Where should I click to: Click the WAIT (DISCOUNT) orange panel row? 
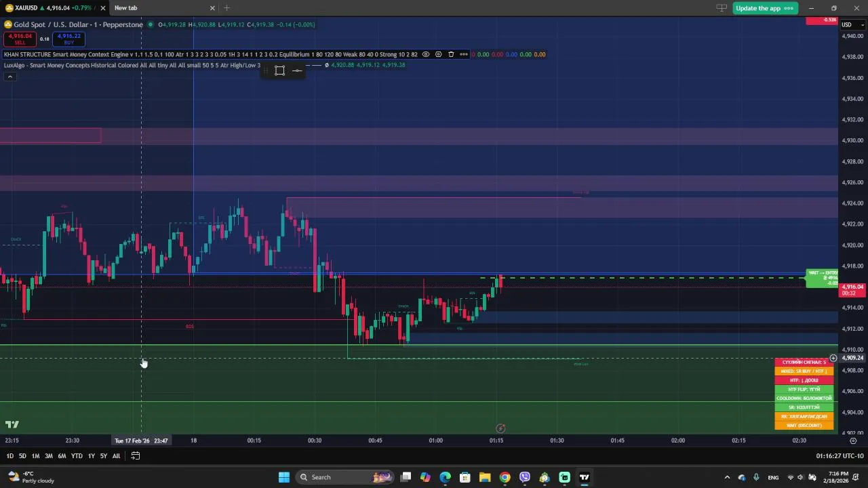coord(804,426)
